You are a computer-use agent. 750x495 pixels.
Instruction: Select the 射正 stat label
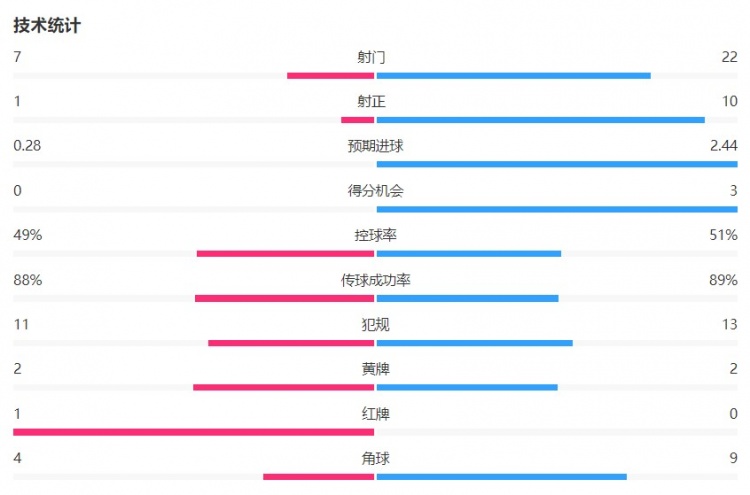(375, 101)
